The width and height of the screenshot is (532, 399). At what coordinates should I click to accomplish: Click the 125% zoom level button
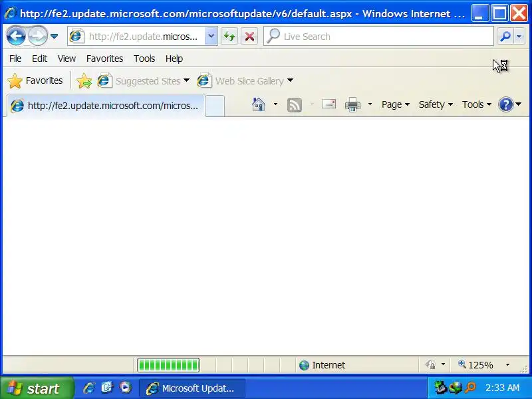tap(475, 365)
